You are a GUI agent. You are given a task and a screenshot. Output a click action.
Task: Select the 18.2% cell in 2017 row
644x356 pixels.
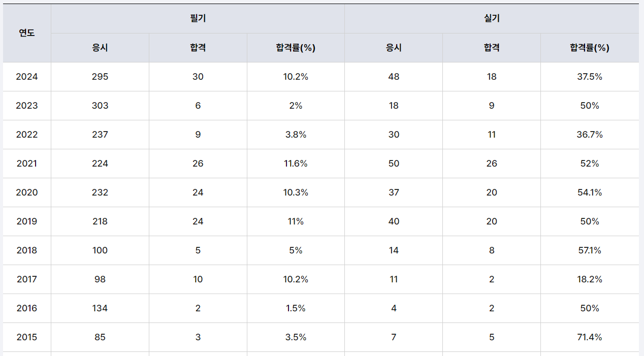coord(589,279)
